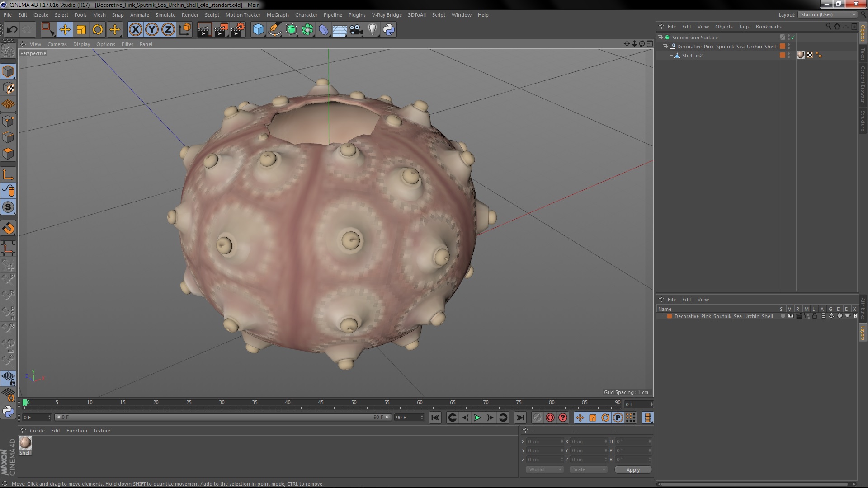Open the Layout dropdown Startup (User)
The width and height of the screenshot is (868, 488).
click(x=828, y=14)
